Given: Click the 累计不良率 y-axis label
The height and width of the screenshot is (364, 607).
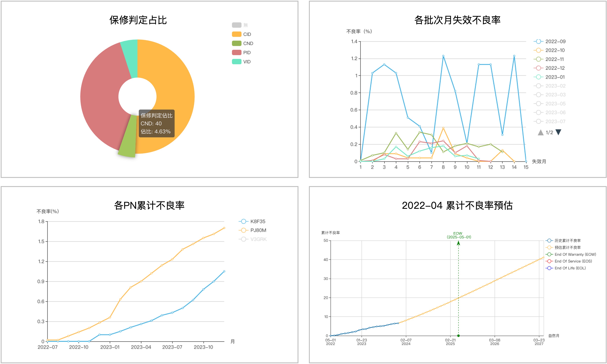Looking at the screenshot, I should [x=331, y=233].
